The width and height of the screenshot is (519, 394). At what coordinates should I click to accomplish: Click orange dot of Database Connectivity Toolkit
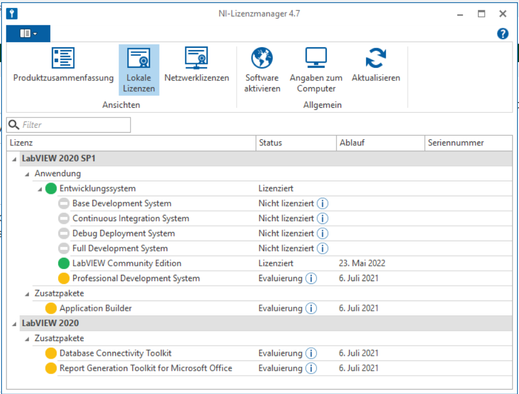(51, 353)
